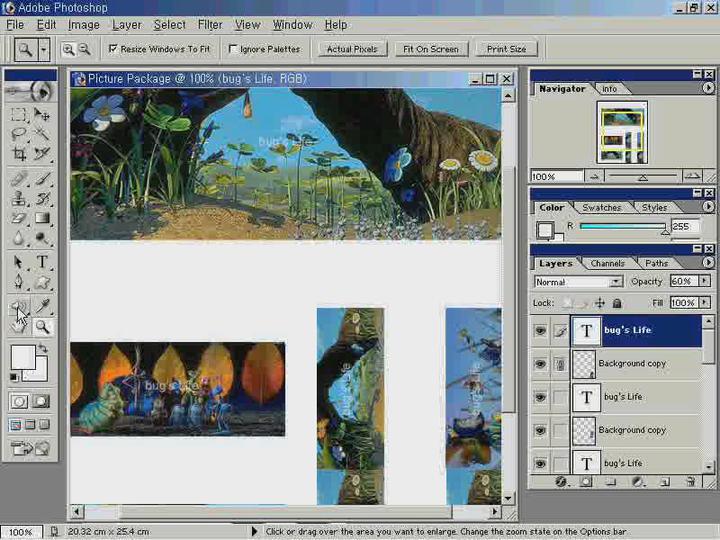Open the File menu
The width and height of the screenshot is (720, 540).
click(x=15, y=25)
